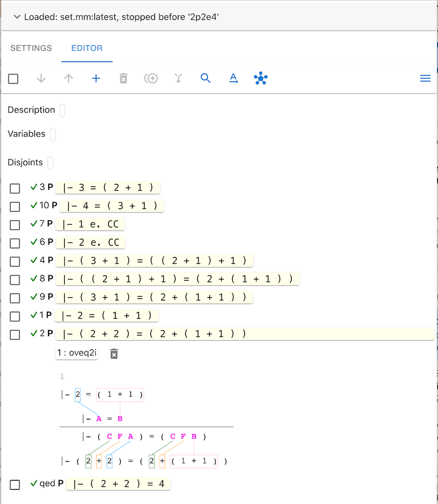Collapse the Loaded set.mm:latest header chevron

(17, 17)
